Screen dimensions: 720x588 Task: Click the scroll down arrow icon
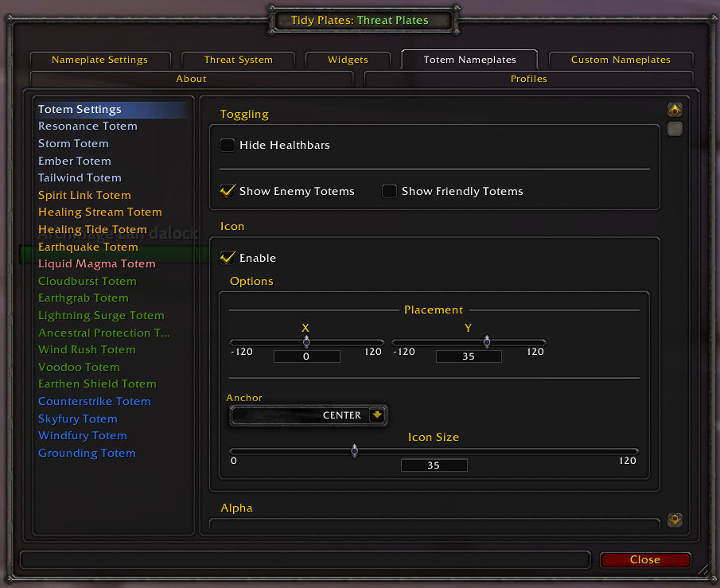tap(675, 520)
